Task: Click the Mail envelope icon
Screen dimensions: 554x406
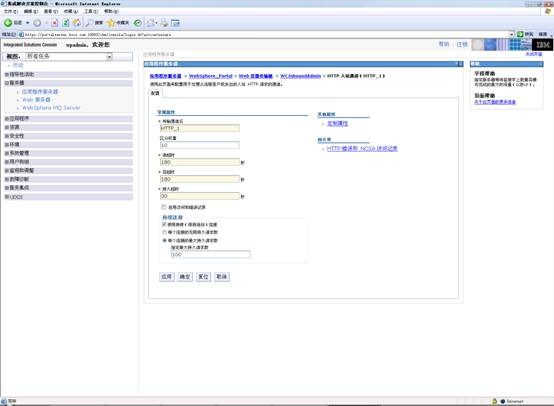Action: 151,23
